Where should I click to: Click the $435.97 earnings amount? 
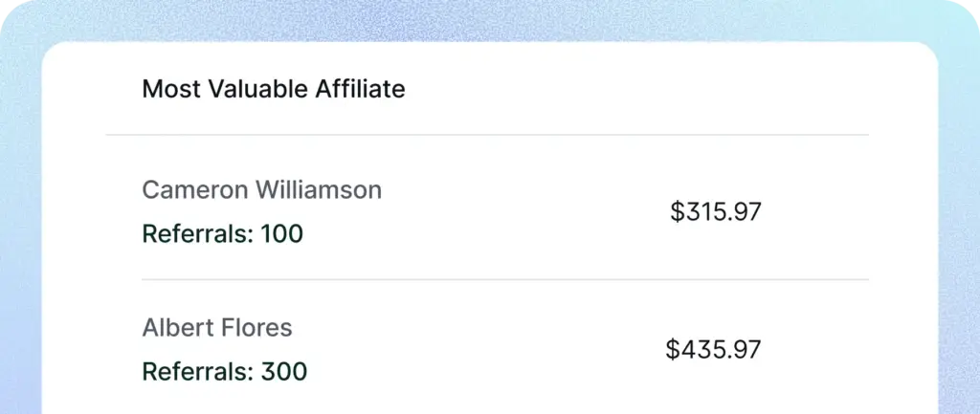tap(713, 349)
